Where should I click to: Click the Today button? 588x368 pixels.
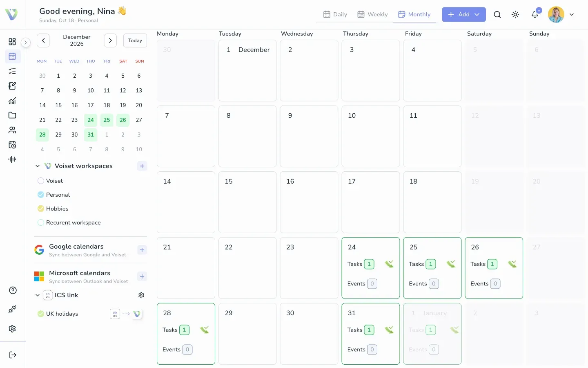pyautogui.click(x=135, y=40)
